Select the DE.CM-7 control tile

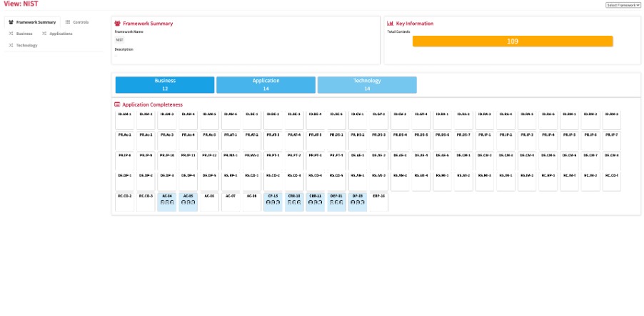coord(590,162)
